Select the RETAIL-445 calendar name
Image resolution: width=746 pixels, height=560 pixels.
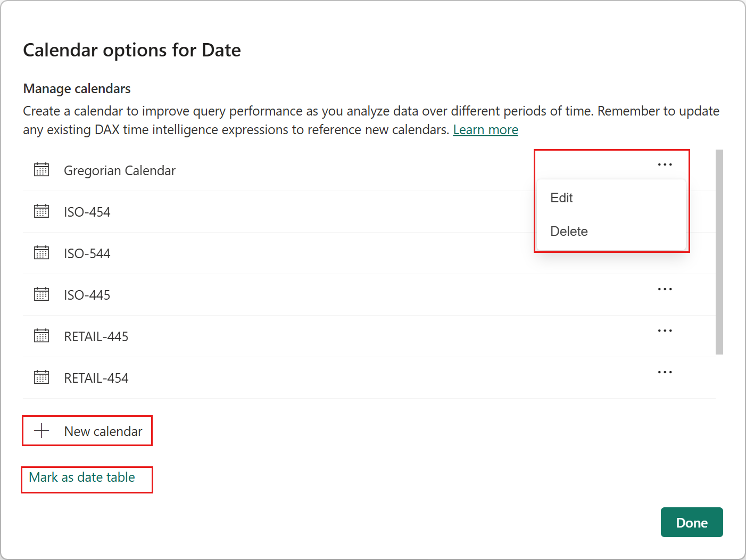[96, 336]
